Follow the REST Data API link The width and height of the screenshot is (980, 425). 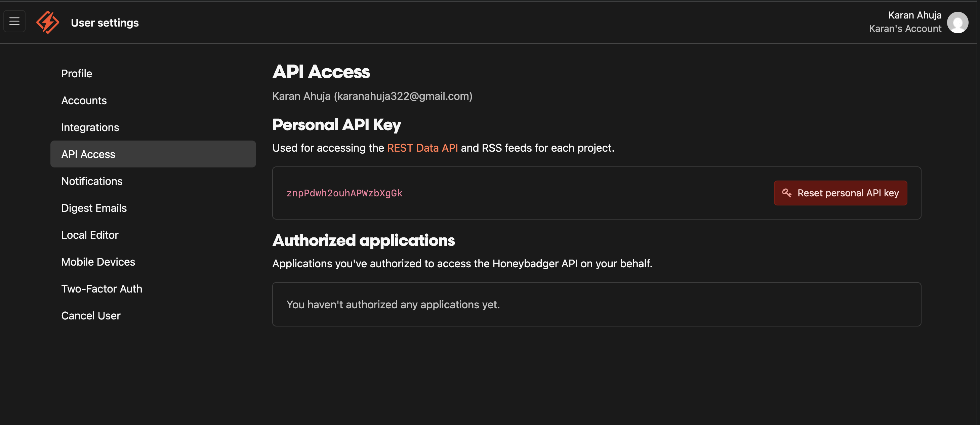pos(422,148)
